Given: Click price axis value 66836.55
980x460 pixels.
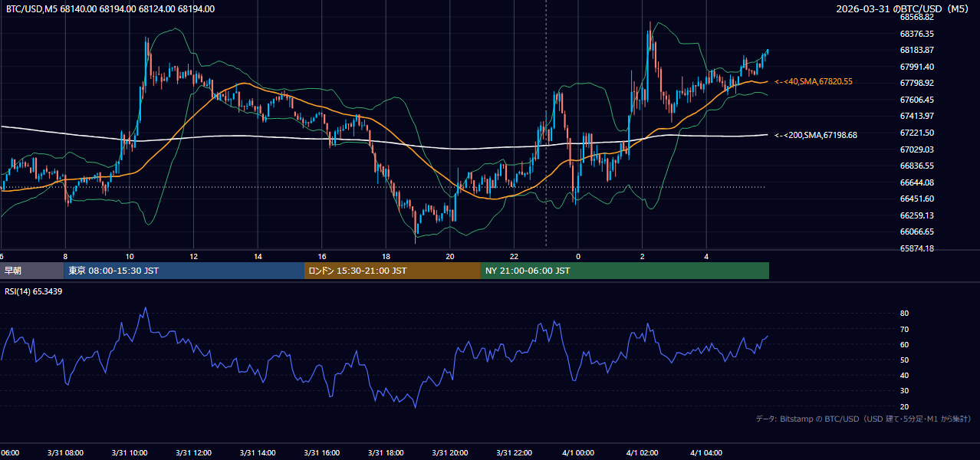Looking at the screenshot, I should (916, 166).
